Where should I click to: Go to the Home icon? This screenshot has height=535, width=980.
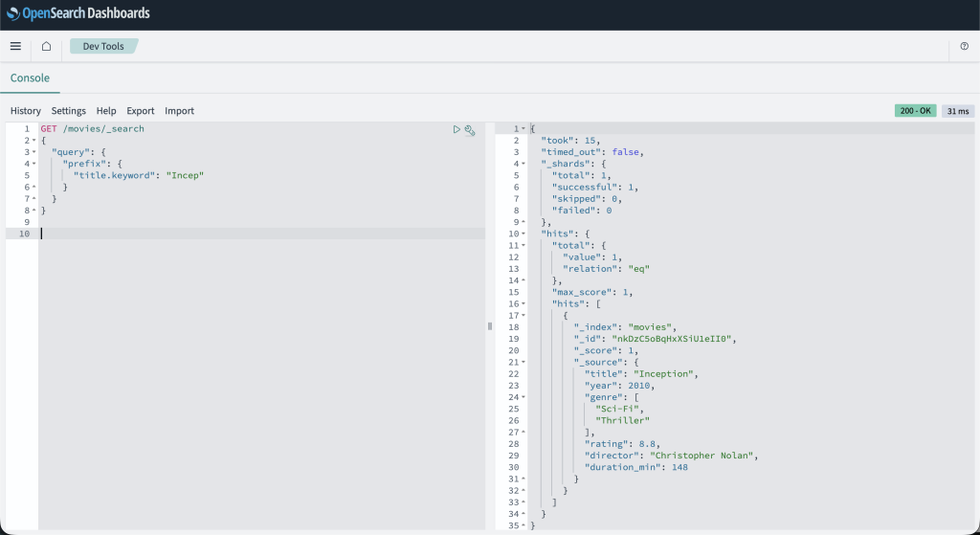pyautogui.click(x=46, y=46)
